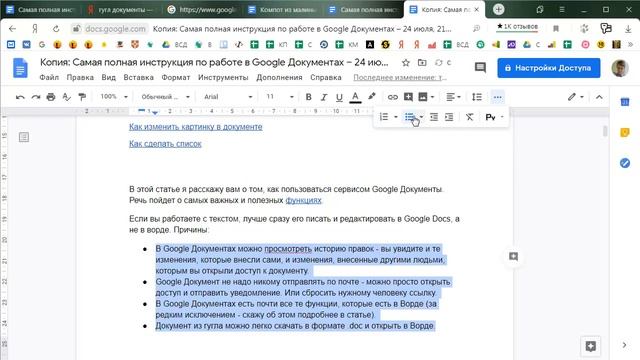Open comment history icon
The width and height of the screenshot is (640, 360).
pyautogui.click(x=480, y=67)
